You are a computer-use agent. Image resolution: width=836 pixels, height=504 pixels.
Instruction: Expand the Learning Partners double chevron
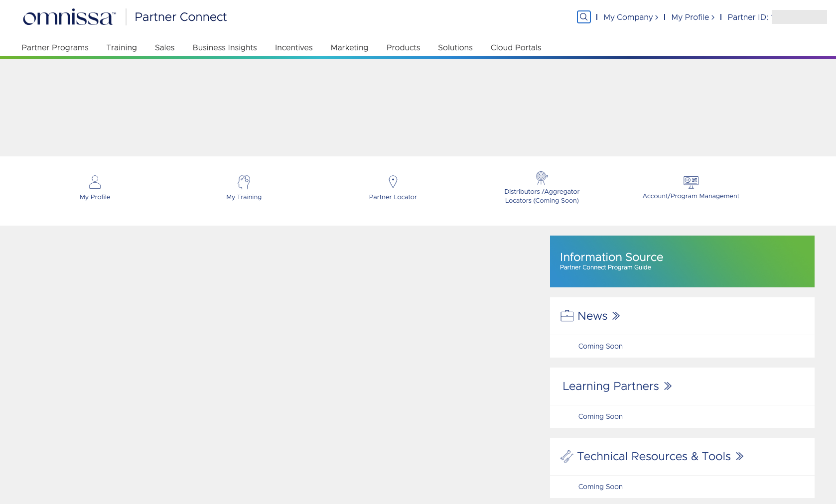(x=668, y=386)
